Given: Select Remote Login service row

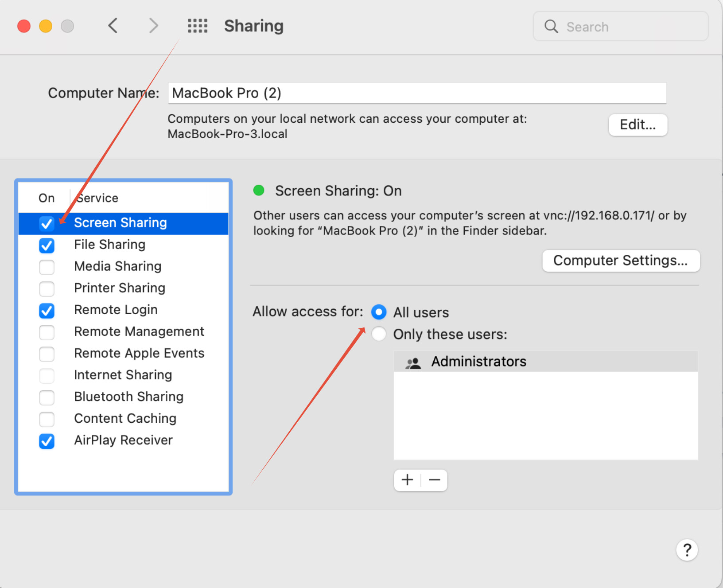Looking at the screenshot, I should (116, 310).
